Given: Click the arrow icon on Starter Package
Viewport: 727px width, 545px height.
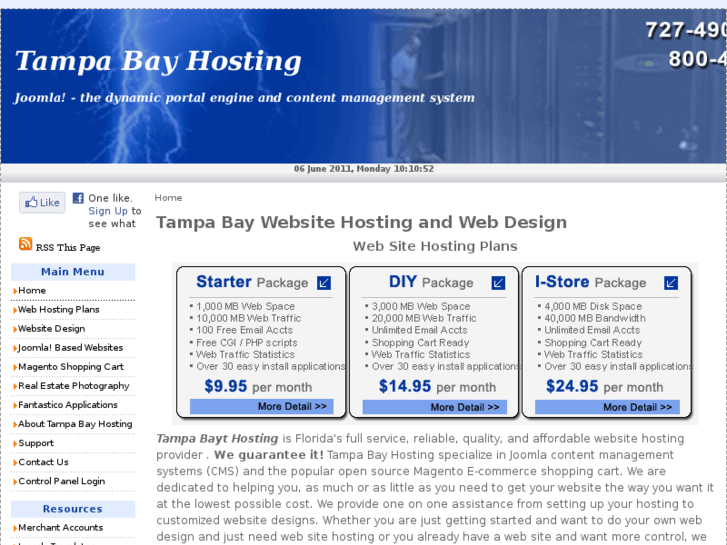Looking at the screenshot, I should tap(324, 282).
